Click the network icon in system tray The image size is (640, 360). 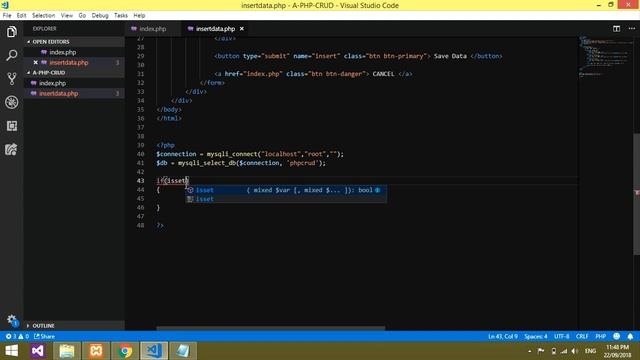click(564, 351)
